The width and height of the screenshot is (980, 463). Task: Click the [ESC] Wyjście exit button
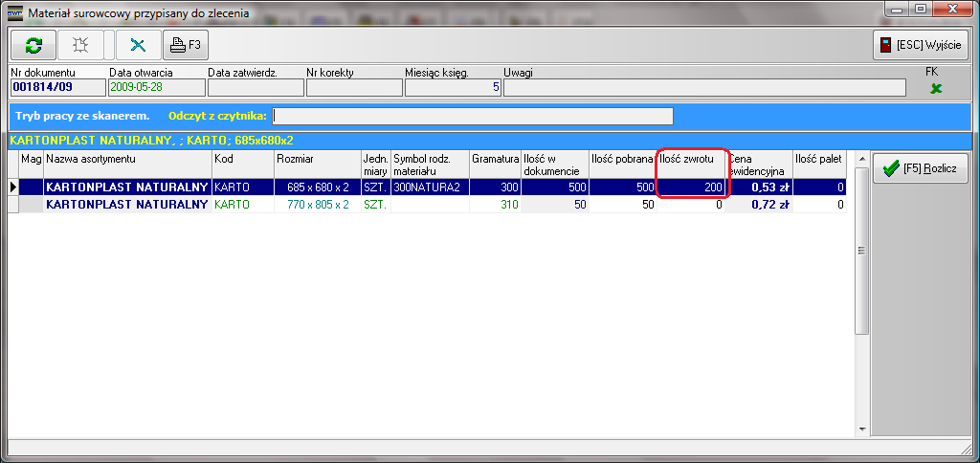click(x=921, y=45)
